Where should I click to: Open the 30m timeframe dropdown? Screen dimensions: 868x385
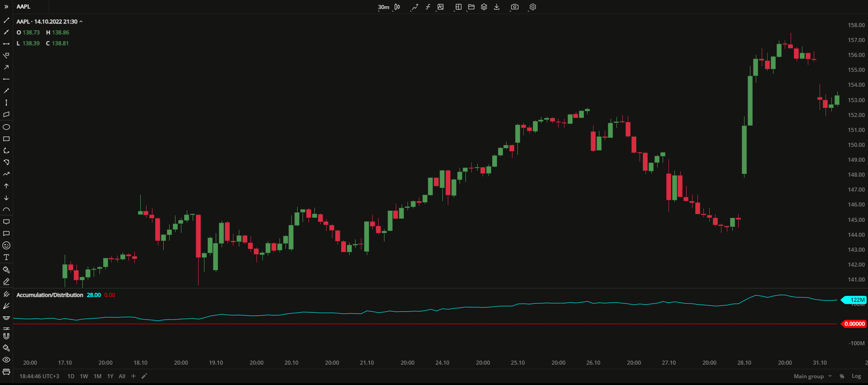[x=384, y=7]
